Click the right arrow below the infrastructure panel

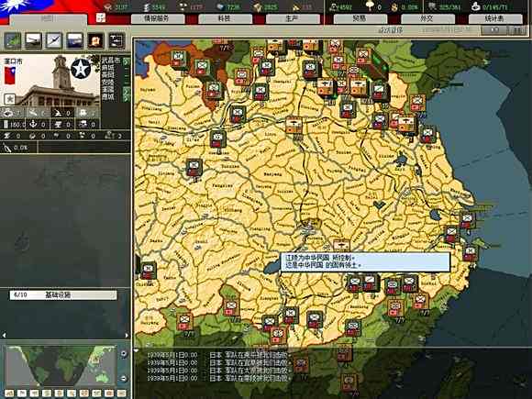[x=127, y=335]
